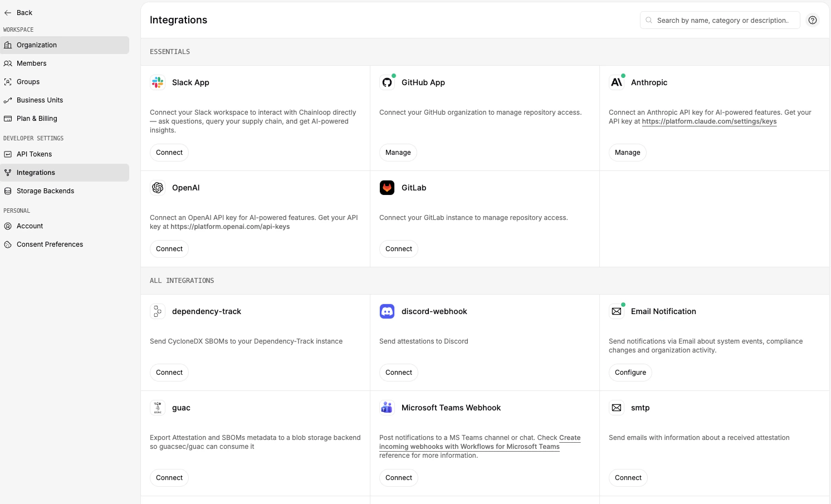Viewport: 831px width, 504px height.
Task: Open the Microsoft Teams incoming webhooks link
Action: click(470, 447)
